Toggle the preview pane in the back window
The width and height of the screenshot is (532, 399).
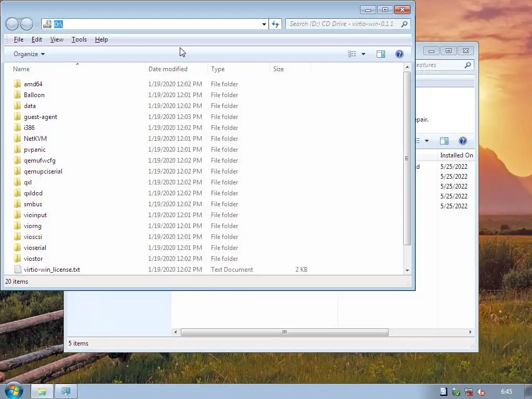[444, 141]
